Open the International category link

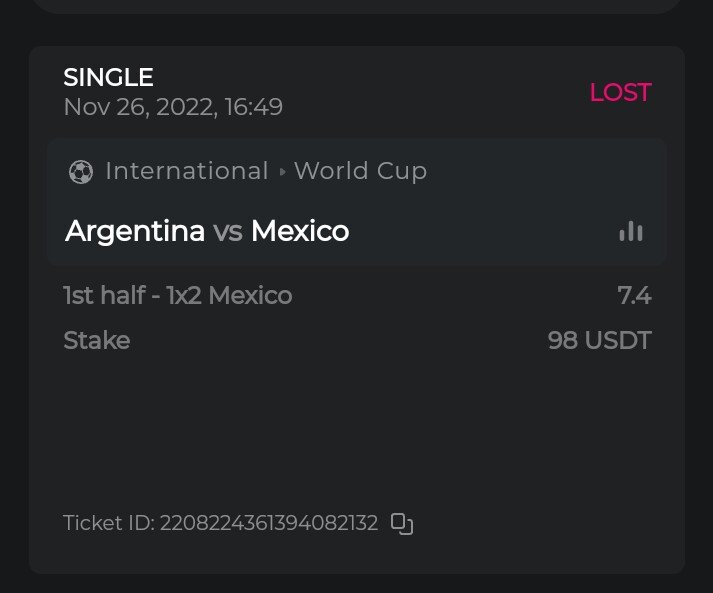pos(187,171)
